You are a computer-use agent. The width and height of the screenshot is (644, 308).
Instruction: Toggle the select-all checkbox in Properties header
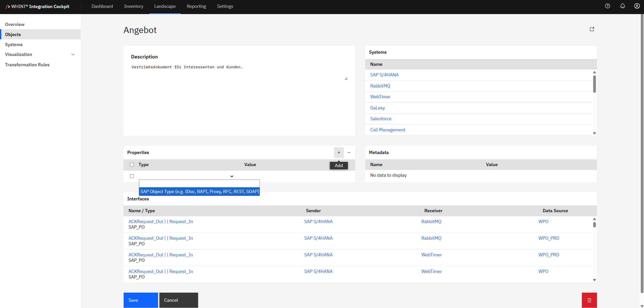click(132, 165)
